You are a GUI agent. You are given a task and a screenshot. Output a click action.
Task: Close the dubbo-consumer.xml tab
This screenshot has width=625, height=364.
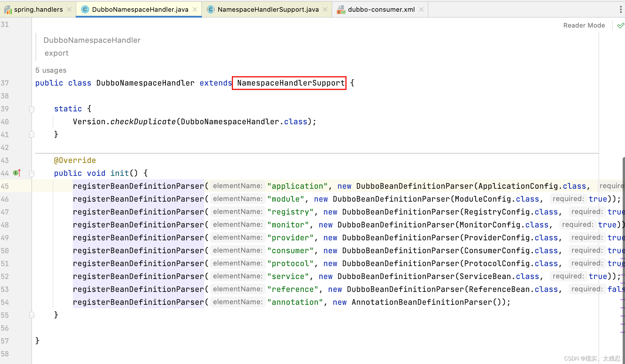click(421, 10)
